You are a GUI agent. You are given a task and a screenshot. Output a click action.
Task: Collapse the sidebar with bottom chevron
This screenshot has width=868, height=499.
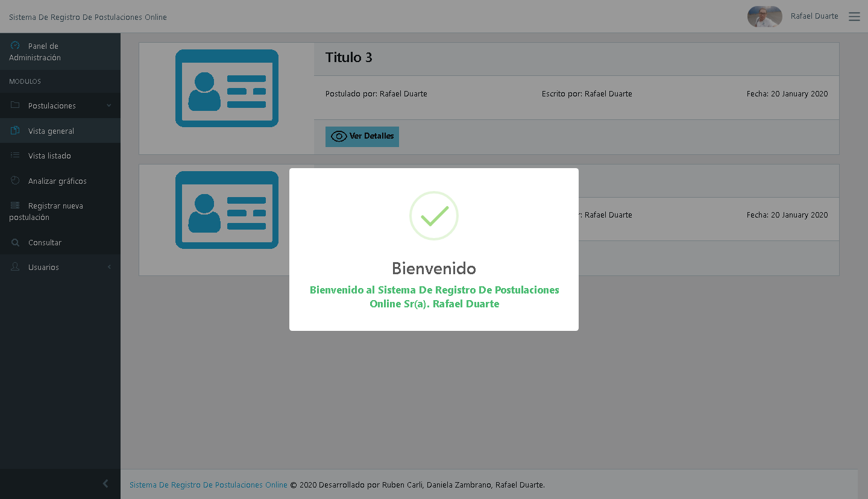tap(105, 483)
